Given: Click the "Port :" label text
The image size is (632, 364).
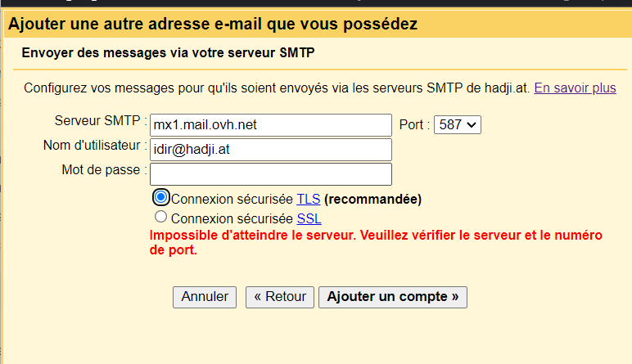Looking at the screenshot, I should pos(413,125).
